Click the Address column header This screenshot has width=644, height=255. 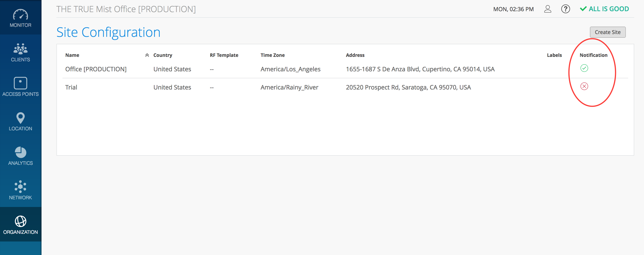pyautogui.click(x=355, y=55)
